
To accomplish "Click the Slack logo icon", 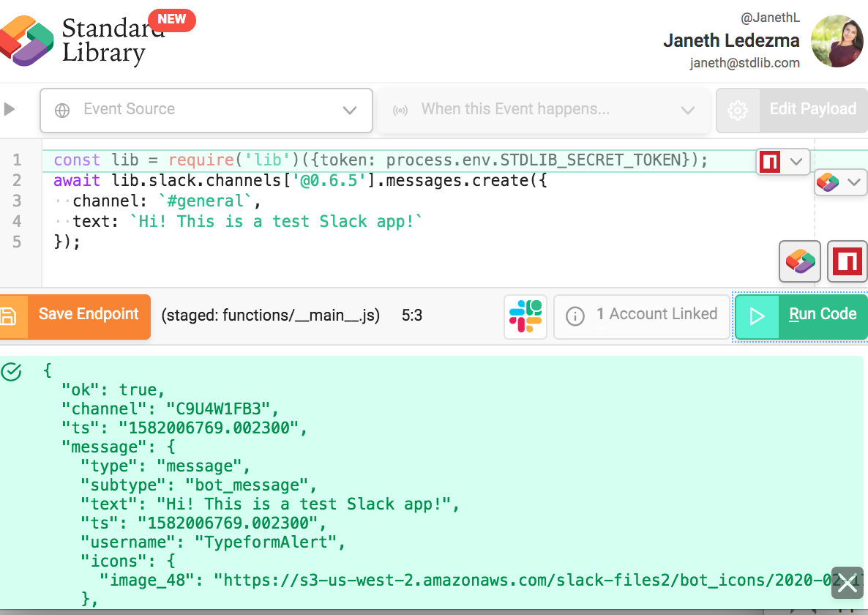I will click(x=525, y=316).
